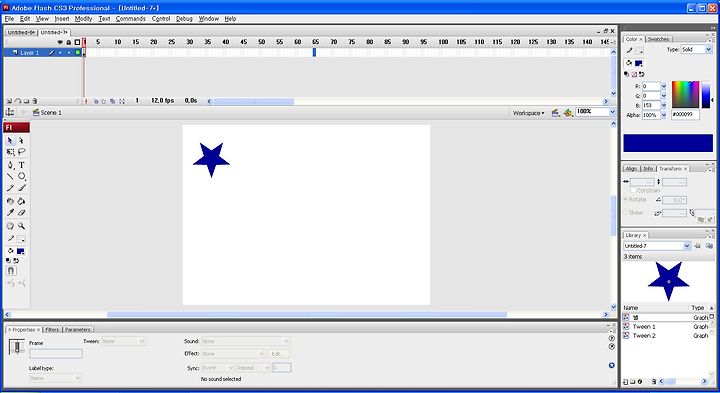Viewport: 720px width, 393px height.
Task: Select the Subselection tool
Action: pyautogui.click(x=21, y=140)
